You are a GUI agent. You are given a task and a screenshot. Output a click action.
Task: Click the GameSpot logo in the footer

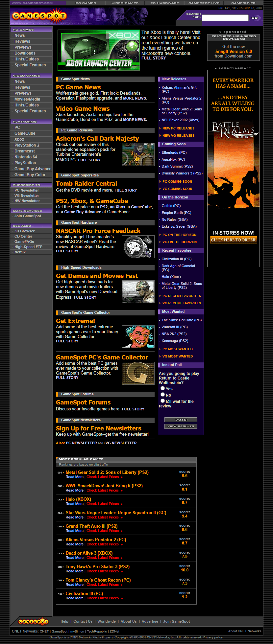click(x=34, y=621)
